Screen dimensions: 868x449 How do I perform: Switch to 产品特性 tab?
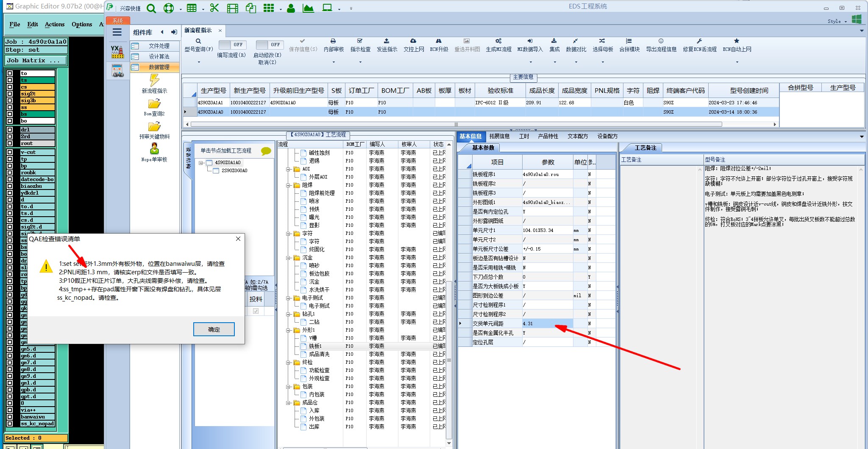tap(548, 136)
